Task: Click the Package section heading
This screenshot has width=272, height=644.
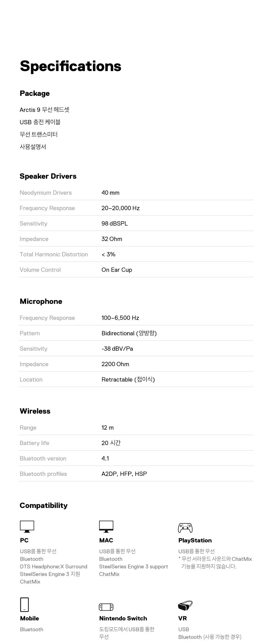Action: 35,93
